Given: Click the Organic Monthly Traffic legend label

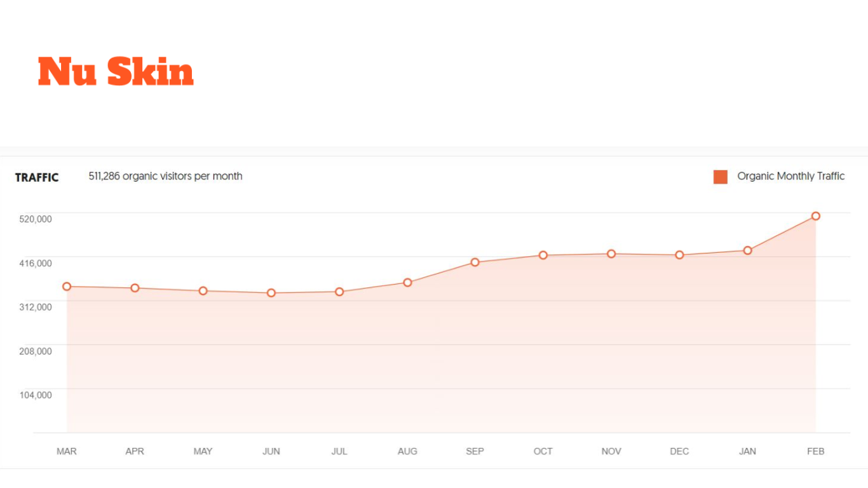Looking at the screenshot, I should pos(791,176).
